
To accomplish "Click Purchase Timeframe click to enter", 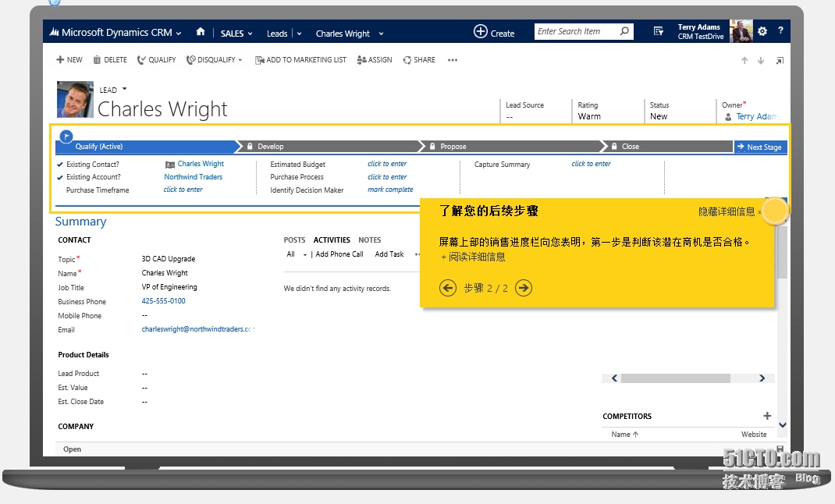I will [x=183, y=190].
